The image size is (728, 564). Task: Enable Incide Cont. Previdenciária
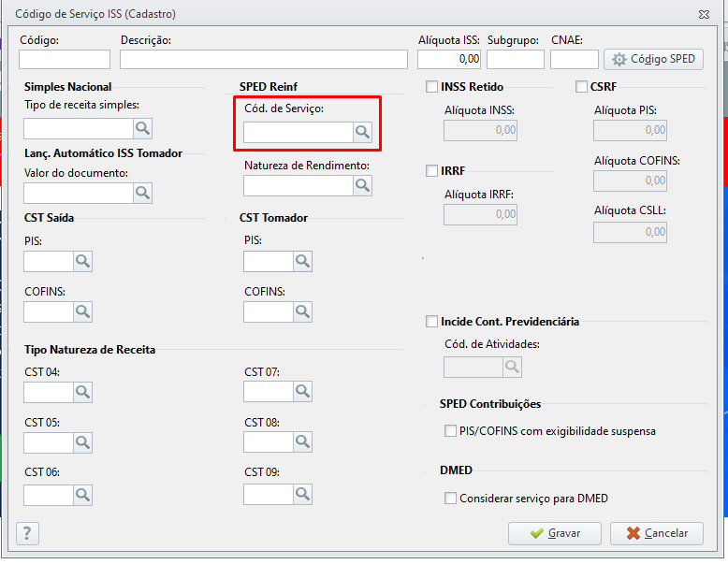coord(431,322)
